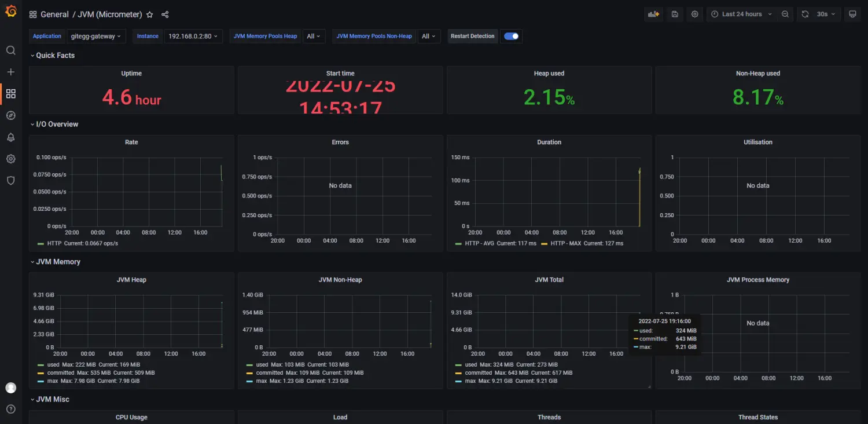Open the JVM Total panel title

(549, 280)
